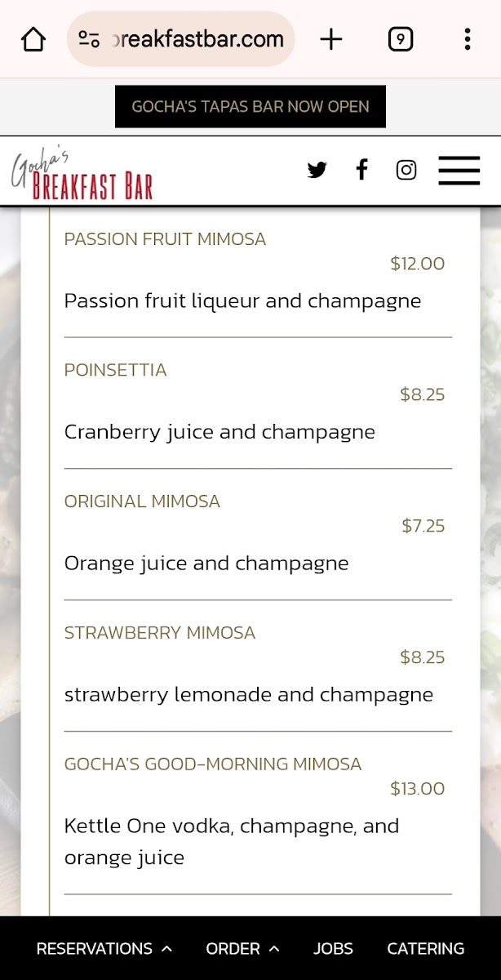Tap the browser home icon
Image resolution: width=501 pixels, height=980 pixels.
click(x=33, y=39)
